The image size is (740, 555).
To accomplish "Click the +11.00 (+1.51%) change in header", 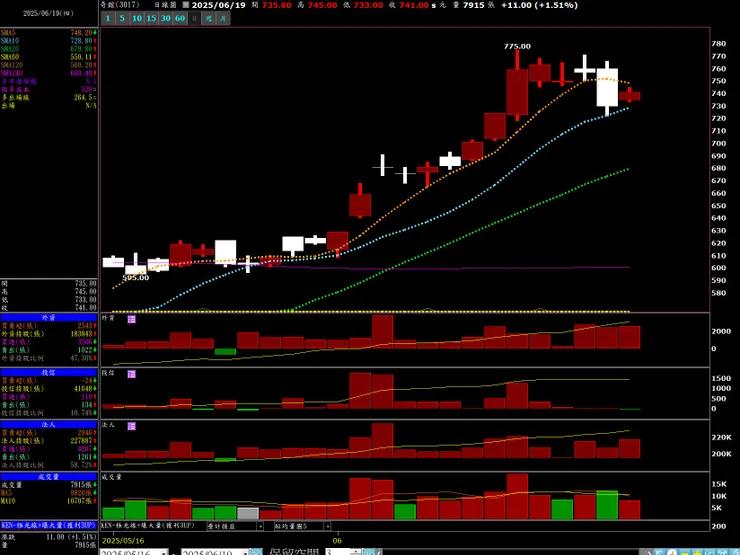I will pyautogui.click(x=539, y=5).
